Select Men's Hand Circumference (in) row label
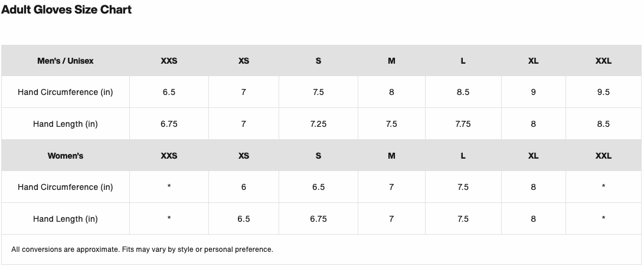This screenshot has height=266, width=644. [66, 92]
